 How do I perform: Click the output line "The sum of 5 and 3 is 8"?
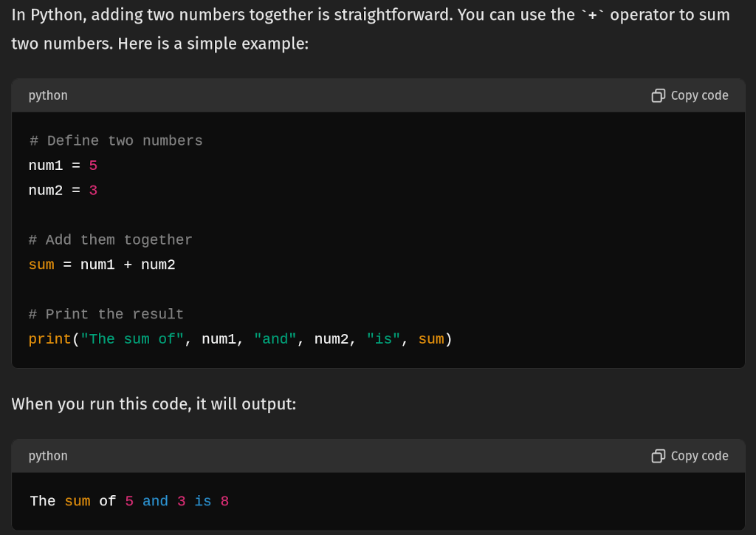tap(129, 501)
